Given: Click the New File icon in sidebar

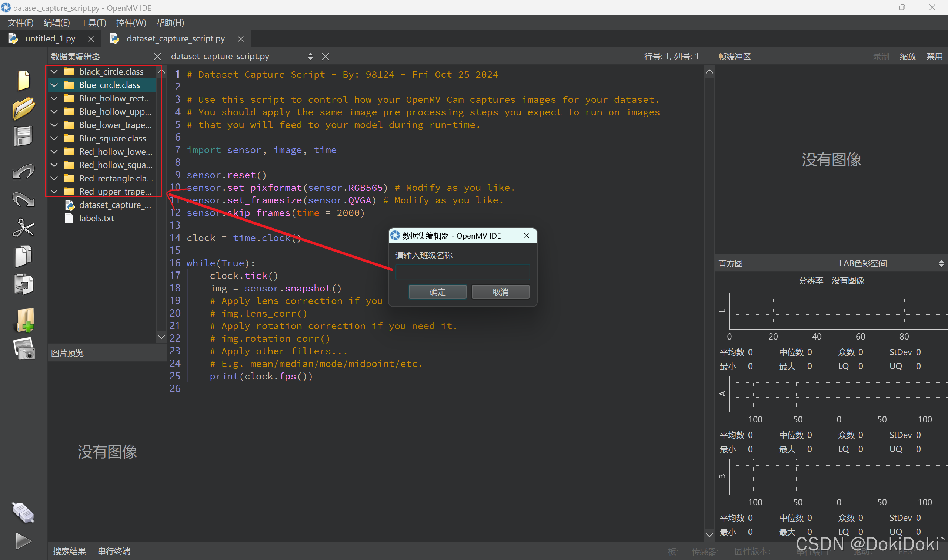Looking at the screenshot, I should click(x=23, y=80).
